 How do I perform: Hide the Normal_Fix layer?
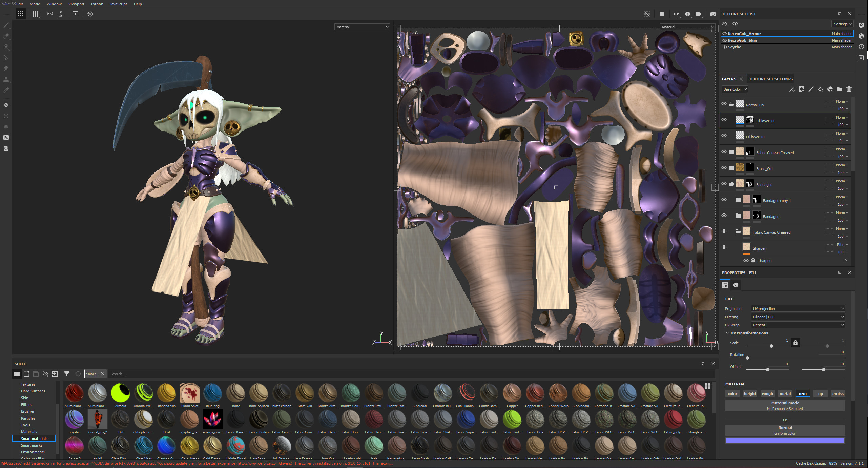click(724, 104)
